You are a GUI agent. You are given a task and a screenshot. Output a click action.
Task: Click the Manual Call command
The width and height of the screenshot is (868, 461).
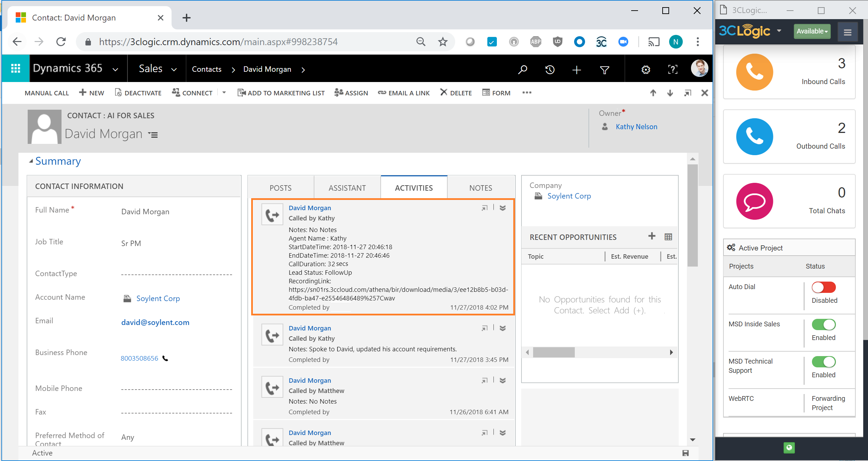pyautogui.click(x=47, y=93)
